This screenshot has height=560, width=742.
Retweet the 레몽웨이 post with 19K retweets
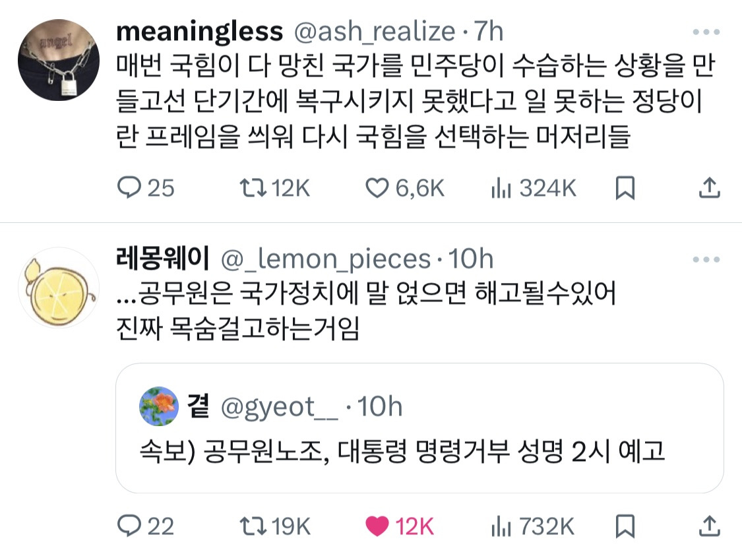250,526
